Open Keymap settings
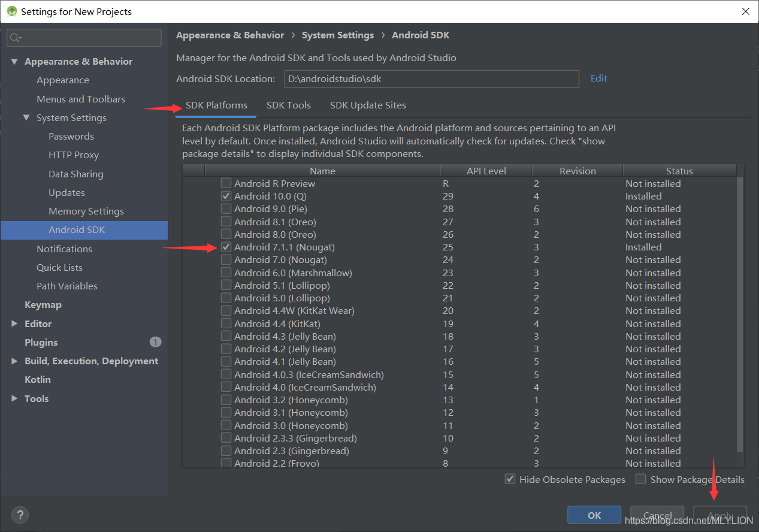Image resolution: width=759 pixels, height=532 pixels. [x=43, y=305]
